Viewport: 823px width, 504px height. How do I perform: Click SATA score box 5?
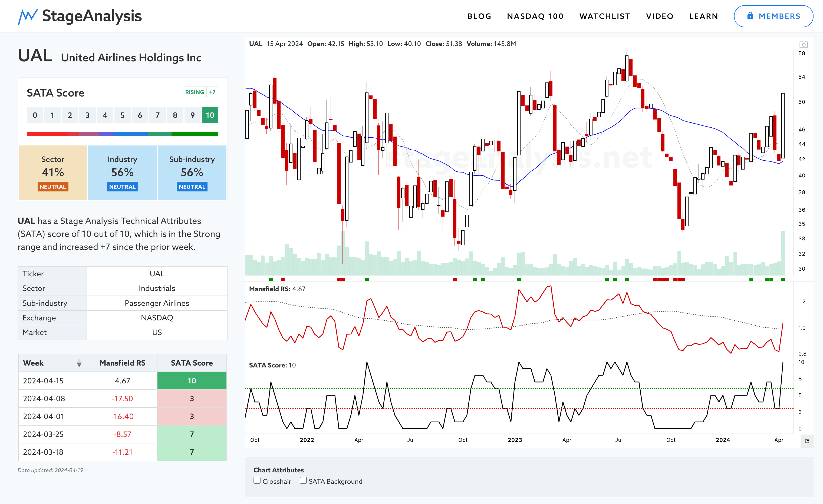(x=122, y=115)
